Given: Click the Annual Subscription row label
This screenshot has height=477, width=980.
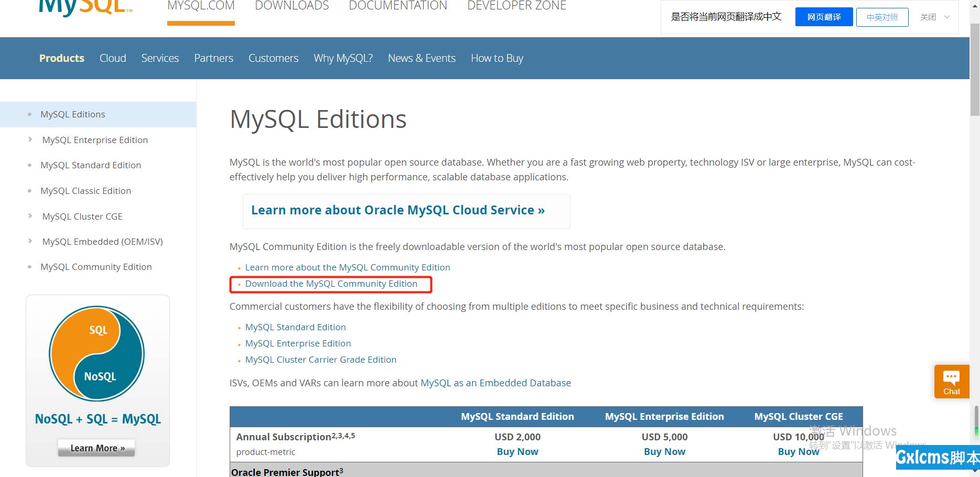Looking at the screenshot, I should coord(295,436).
